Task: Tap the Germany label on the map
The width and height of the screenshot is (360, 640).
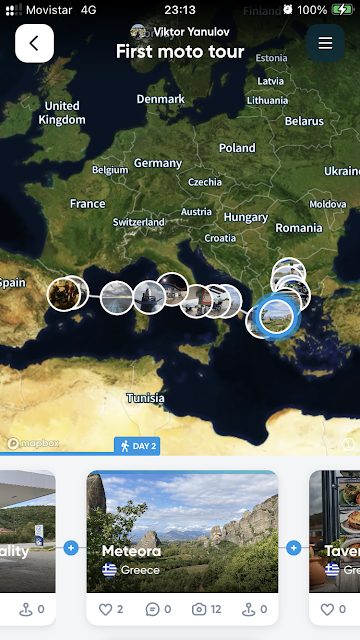Action: click(x=158, y=163)
